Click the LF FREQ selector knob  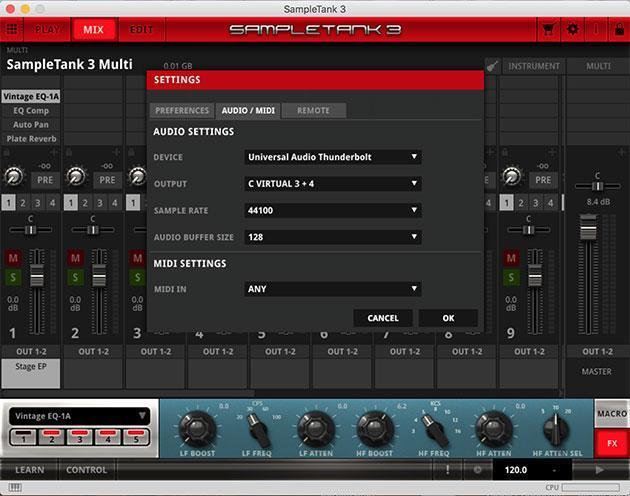point(257,431)
